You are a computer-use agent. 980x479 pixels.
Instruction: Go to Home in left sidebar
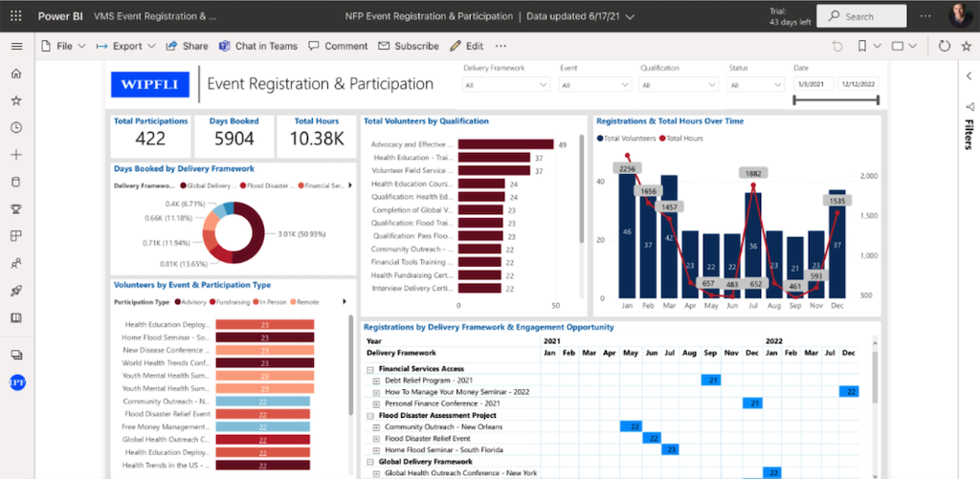tap(17, 73)
